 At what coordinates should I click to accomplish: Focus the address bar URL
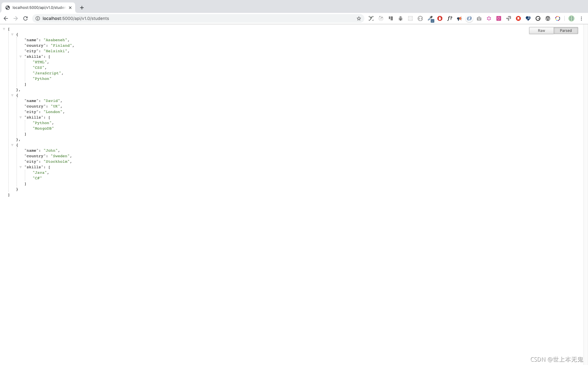click(x=76, y=18)
